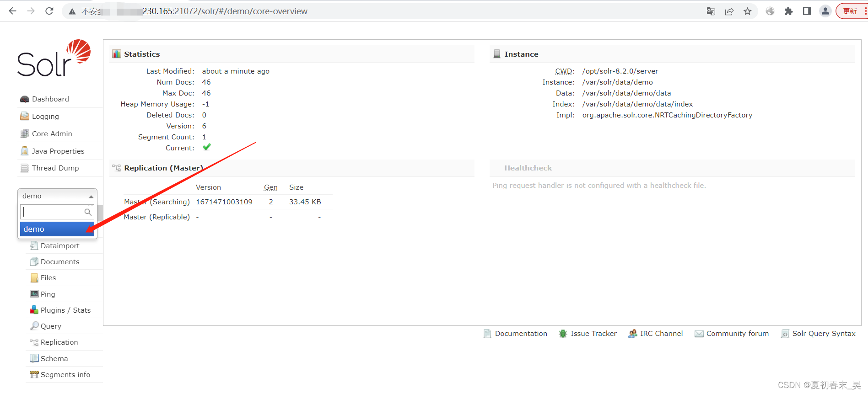
Task: Open the Schema page
Action: (54, 359)
